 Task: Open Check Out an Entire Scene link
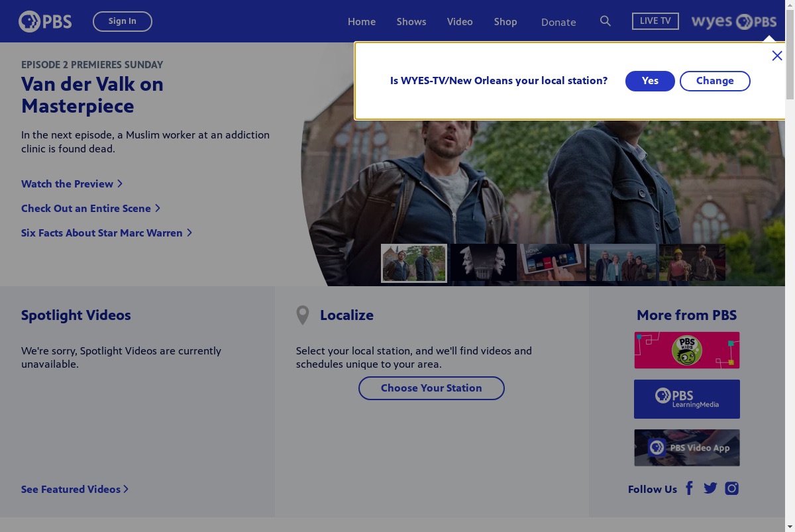tap(91, 208)
